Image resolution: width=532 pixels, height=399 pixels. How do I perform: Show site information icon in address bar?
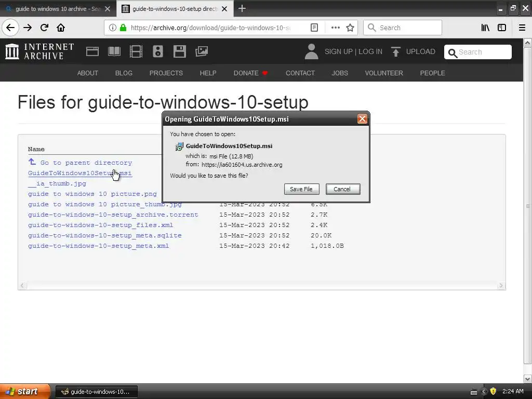tap(113, 28)
